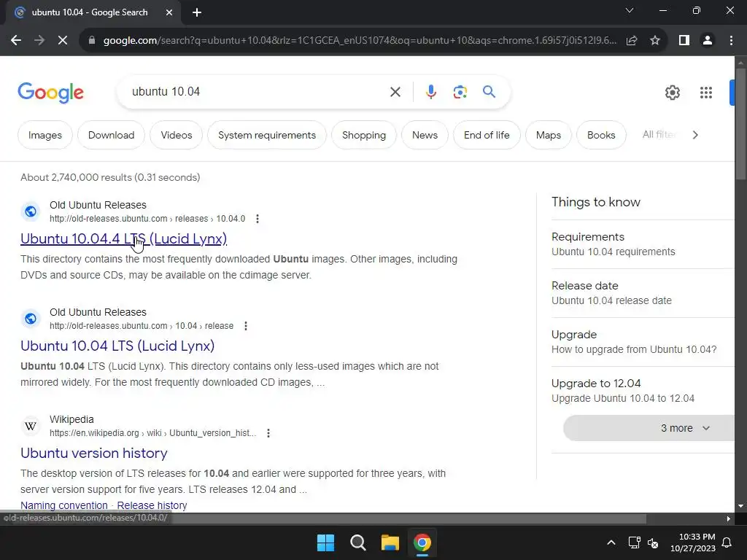
Task: Open Ubuntu 10.04.4 LTS (Lucid Lynx) result
Action: [x=123, y=238]
